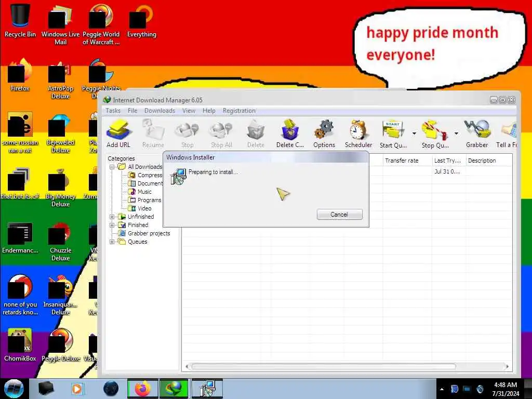
Task: Open the Downloads menu
Action: (x=159, y=111)
